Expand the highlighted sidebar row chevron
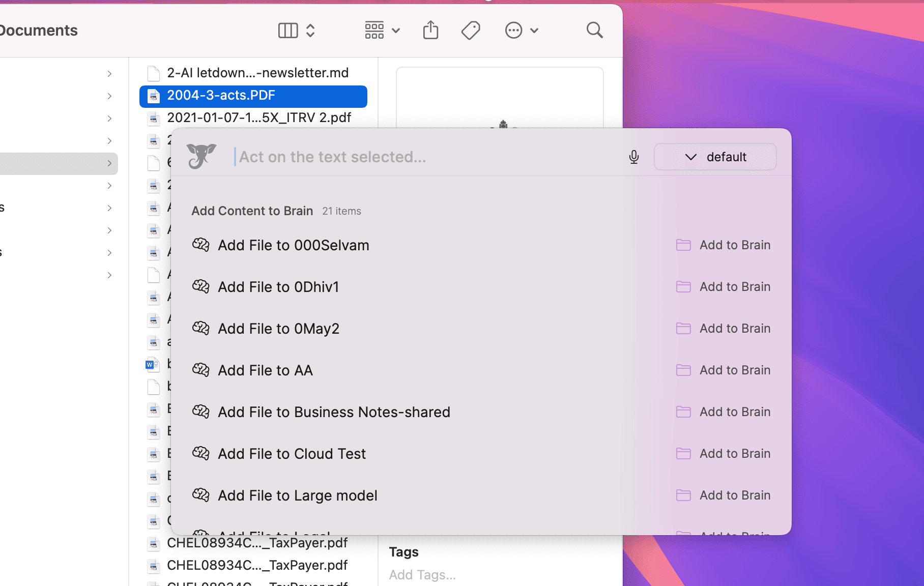 (x=109, y=163)
